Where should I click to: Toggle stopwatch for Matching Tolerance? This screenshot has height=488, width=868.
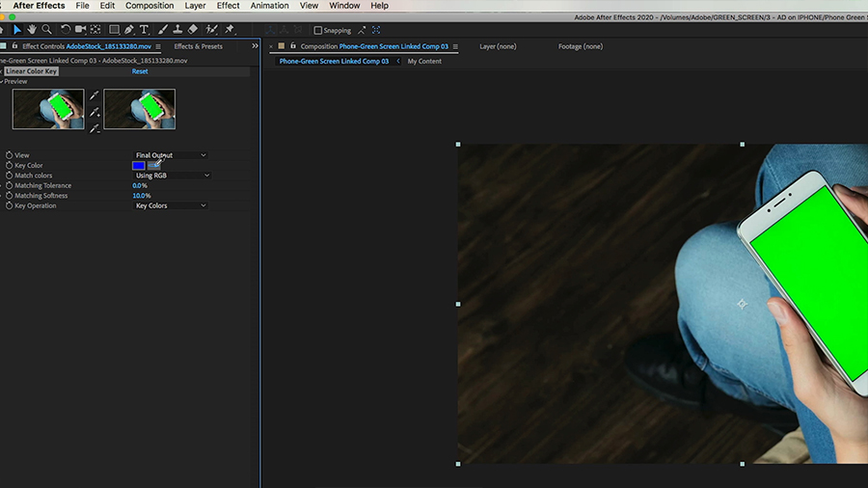[x=9, y=185]
